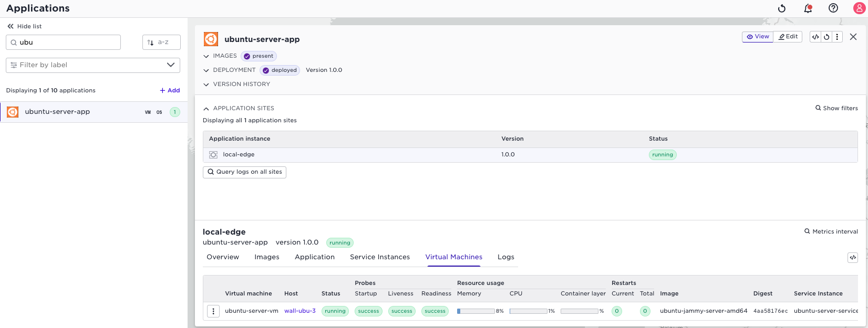Image resolution: width=868 pixels, height=328 pixels.
Task: Click the running badge beside version 1.0.0
Action: coord(340,243)
